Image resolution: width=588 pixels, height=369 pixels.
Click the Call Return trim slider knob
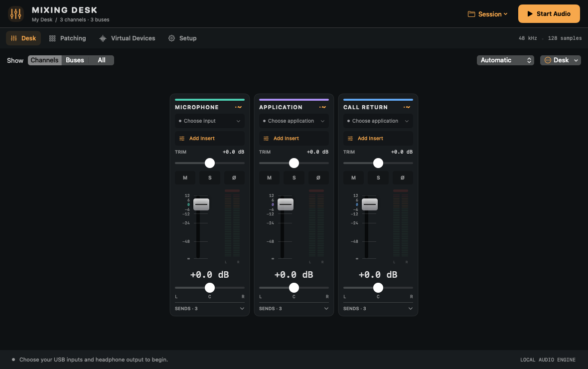pyautogui.click(x=378, y=163)
